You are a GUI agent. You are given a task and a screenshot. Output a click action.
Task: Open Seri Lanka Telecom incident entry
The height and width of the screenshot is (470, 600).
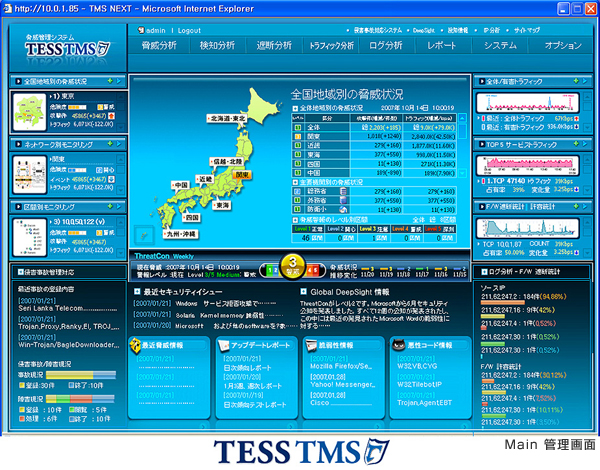[x=67, y=308]
